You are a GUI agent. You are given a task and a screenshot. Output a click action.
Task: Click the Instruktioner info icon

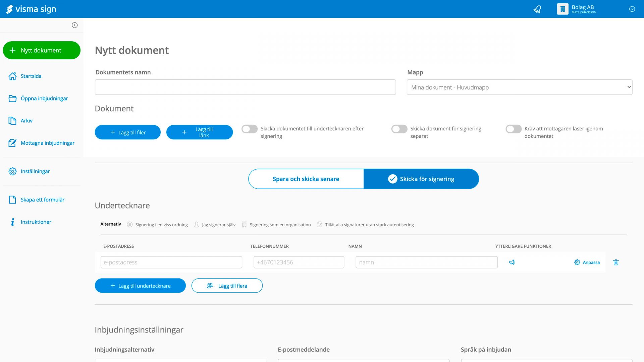tap(12, 222)
